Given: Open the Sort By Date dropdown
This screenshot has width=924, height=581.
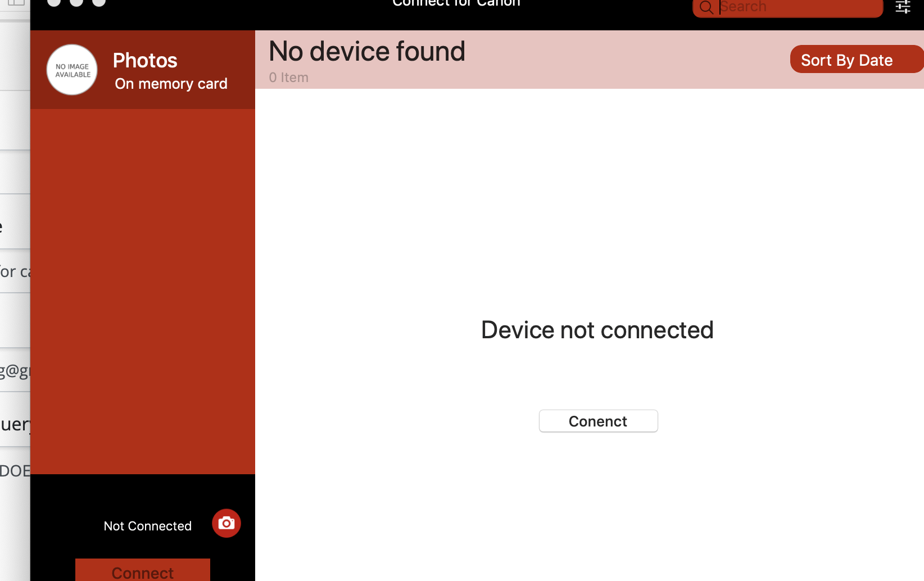Looking at the screenshot, I should [x=857, y=60].
